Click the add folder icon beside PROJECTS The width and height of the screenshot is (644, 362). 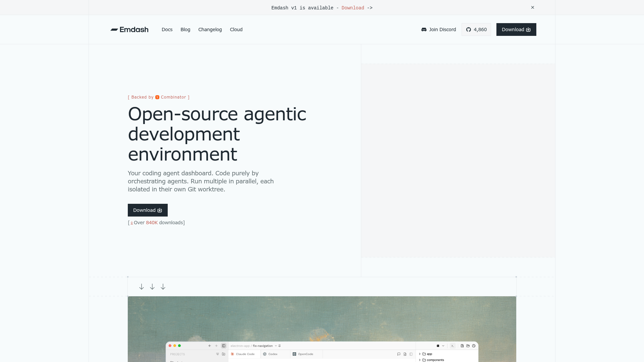(224, 354)
